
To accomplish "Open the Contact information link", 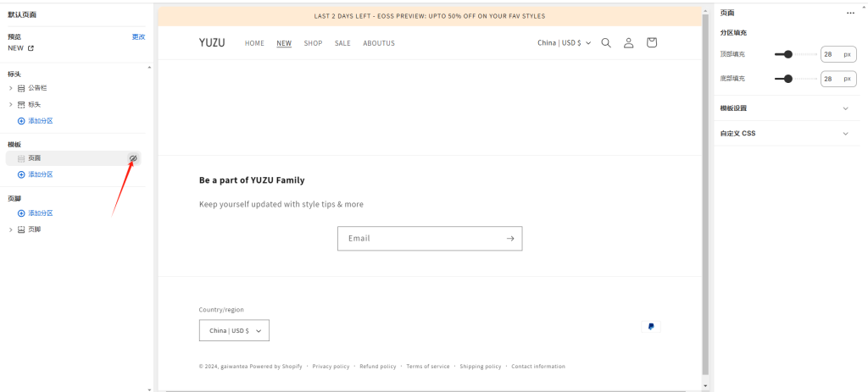I will click(538, 367).
